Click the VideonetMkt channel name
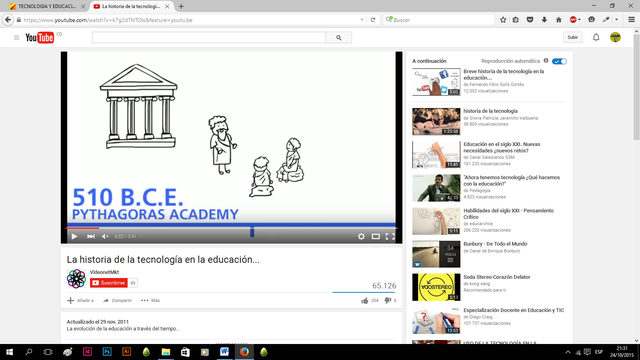 pos(104,272)
